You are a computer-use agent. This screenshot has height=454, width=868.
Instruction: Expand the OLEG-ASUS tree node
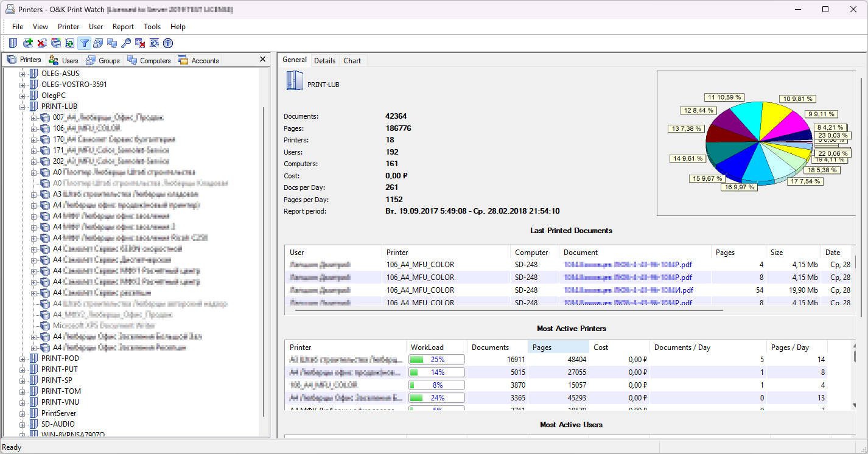(23, 74)
